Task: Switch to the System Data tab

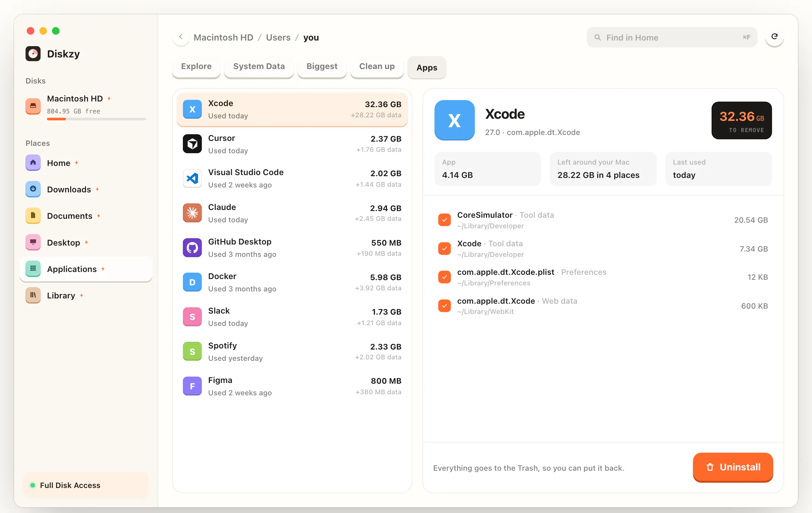Action: tap(259, 67)
